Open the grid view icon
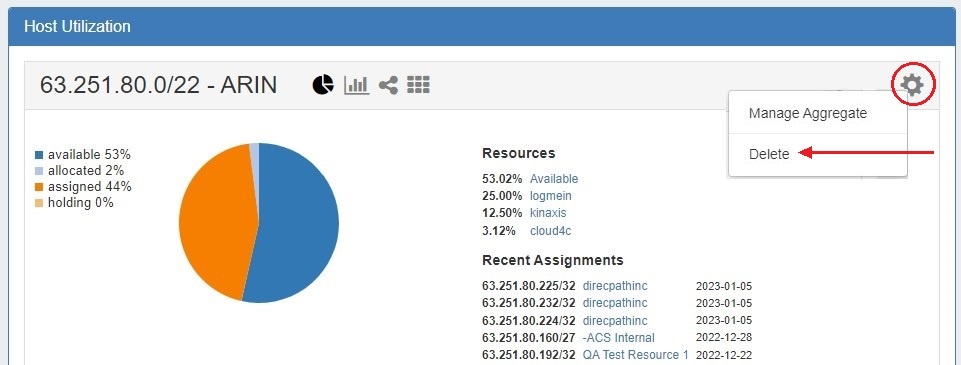961x365 pixels. (418, 85)
